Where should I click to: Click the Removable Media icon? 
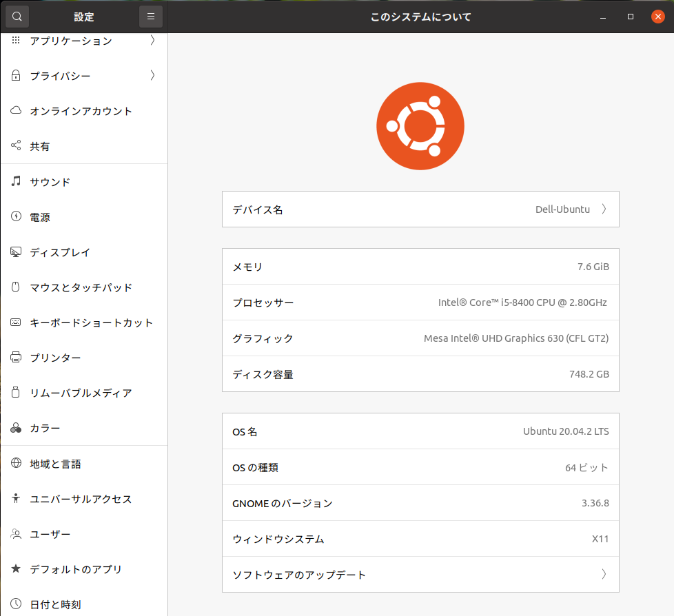tap(15, 392)
